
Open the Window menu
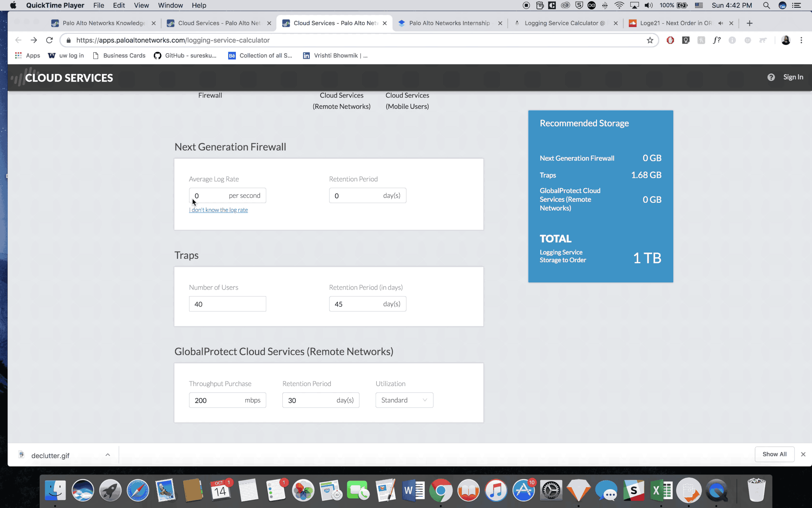[171, 6]
